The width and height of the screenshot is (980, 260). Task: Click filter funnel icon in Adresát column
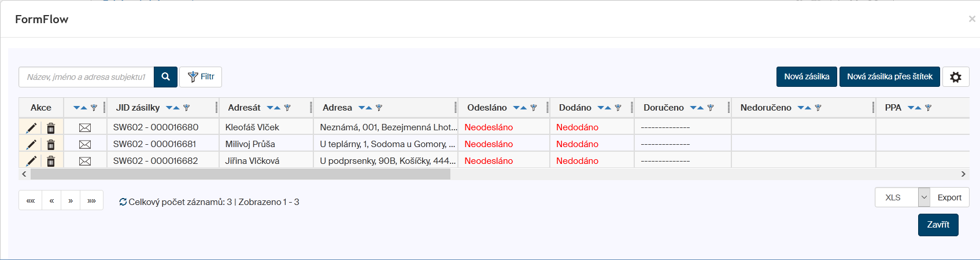coord(287,108)
